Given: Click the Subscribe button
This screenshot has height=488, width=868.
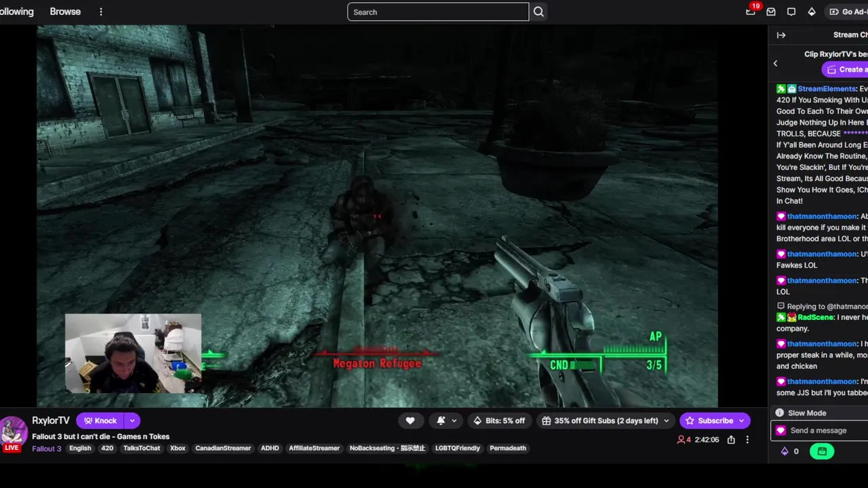Looking at the screenshot, I should pyautogui.click(x=708, y=420).
